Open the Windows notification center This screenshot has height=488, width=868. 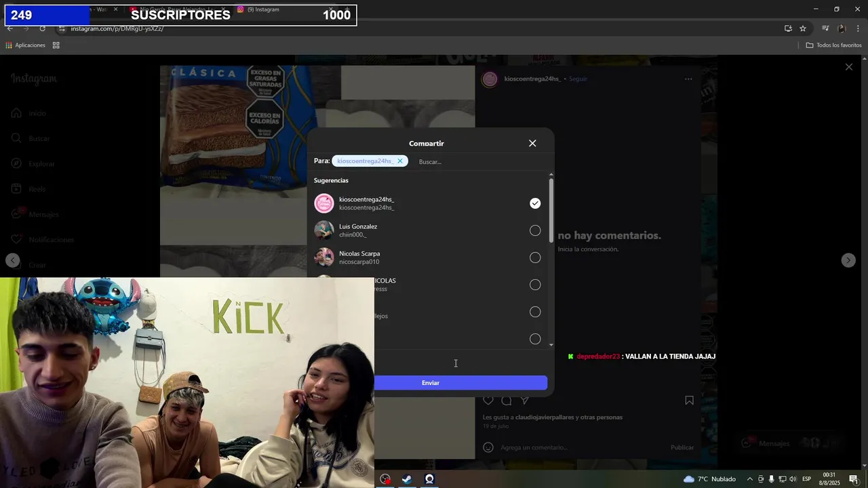[x=854, y=479]
